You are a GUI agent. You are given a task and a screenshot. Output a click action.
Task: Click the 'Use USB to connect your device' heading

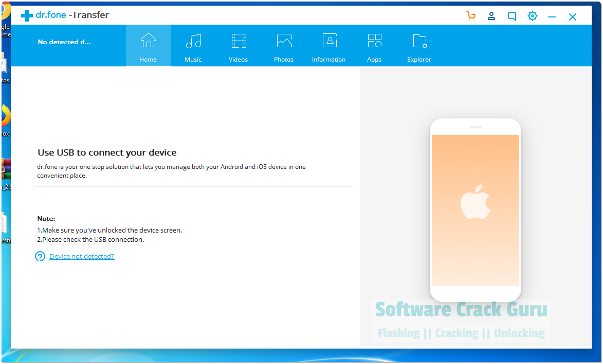(107, 152)
